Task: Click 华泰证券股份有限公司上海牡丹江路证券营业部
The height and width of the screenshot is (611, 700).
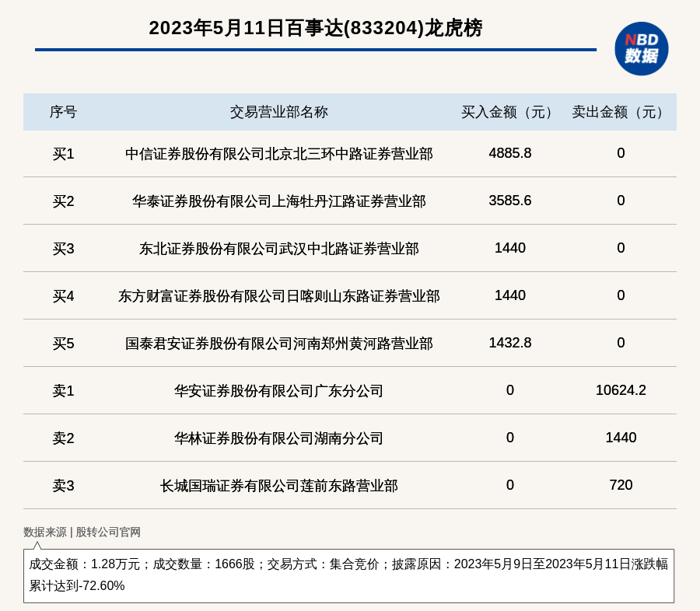Action: (279, 201)
